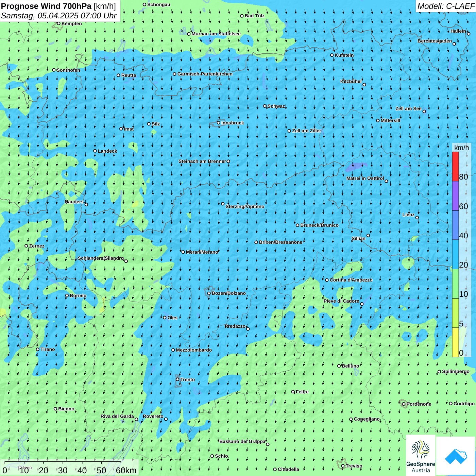Click the Pieve di Cadore label

(341, 301)
